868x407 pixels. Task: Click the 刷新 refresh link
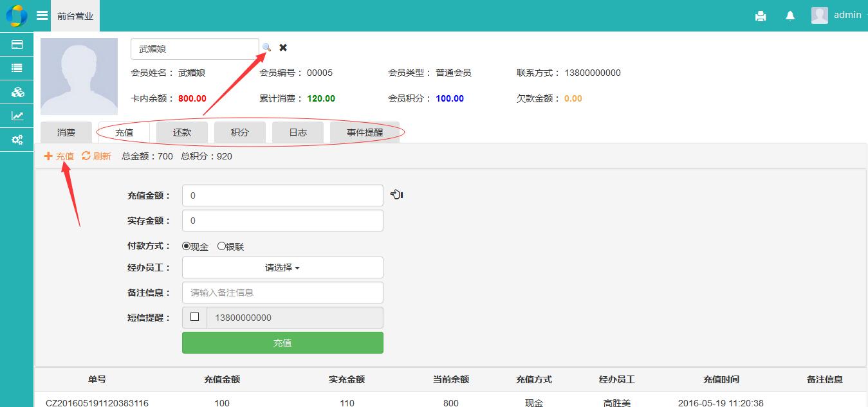97,156
